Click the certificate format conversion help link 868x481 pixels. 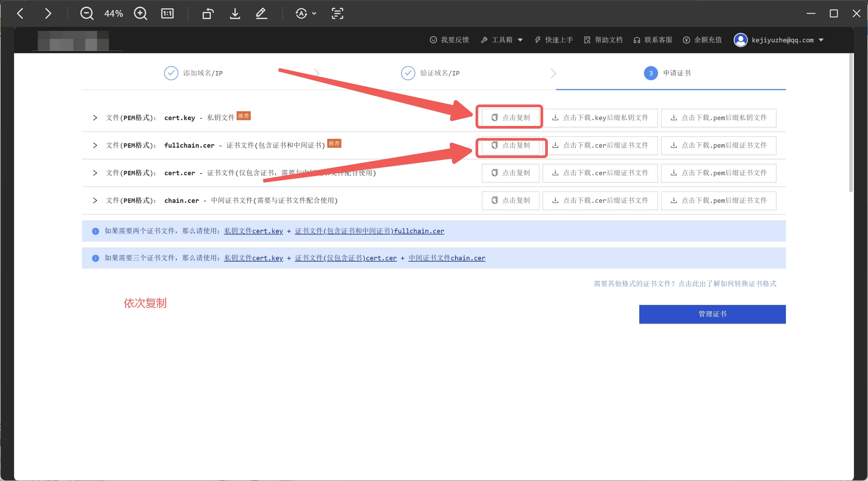(x=685, y=283)
